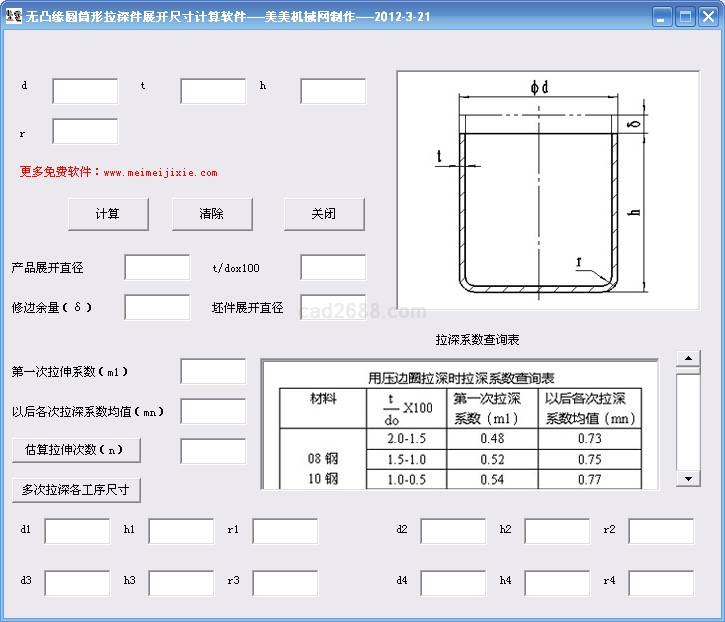The width and height of the screenshot is (725, 622).
Task: Click 多次拉深各工序尺寸 button
Action: pos(76,490)
